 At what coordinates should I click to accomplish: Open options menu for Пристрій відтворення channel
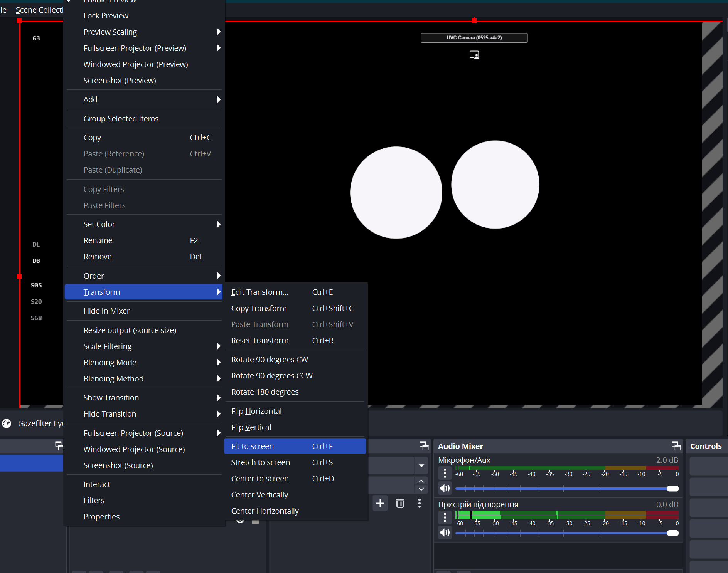point(445,518)
